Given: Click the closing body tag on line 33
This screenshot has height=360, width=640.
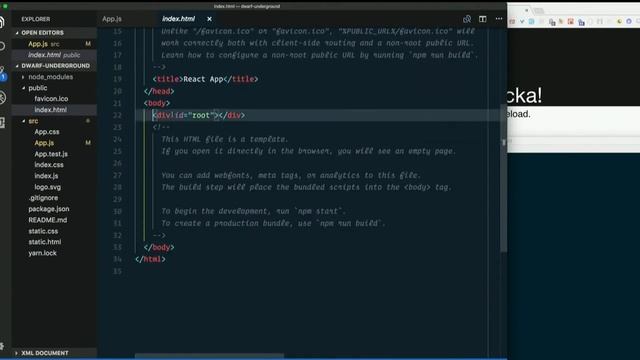Looking at the screenshot, I should click(159, 247).
